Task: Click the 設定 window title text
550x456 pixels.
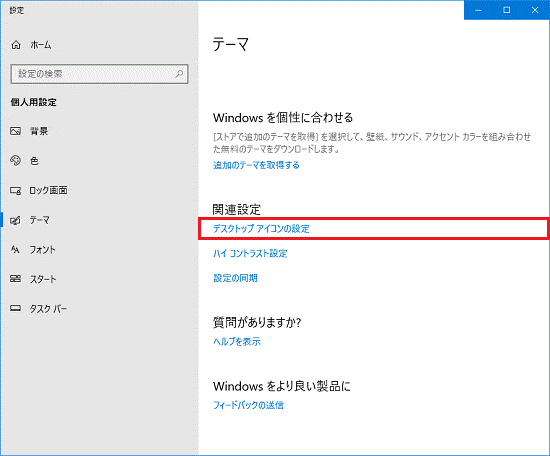Action: (x=17, y=11)
